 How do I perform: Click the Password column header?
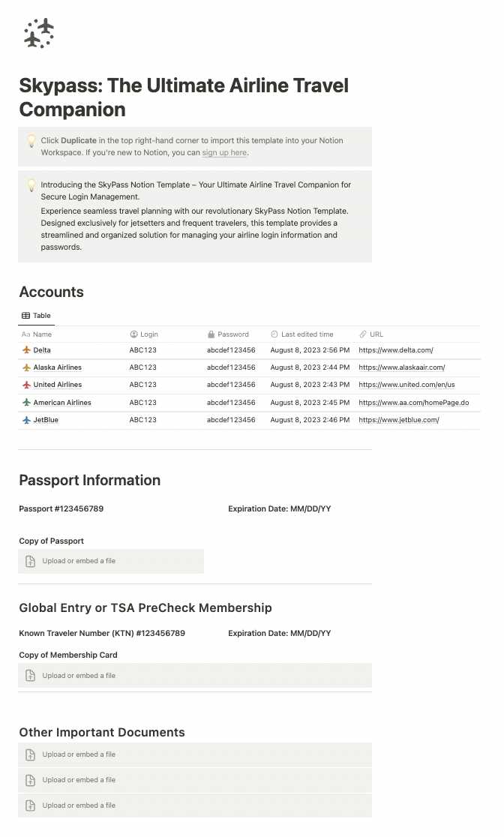click(232, 334)
